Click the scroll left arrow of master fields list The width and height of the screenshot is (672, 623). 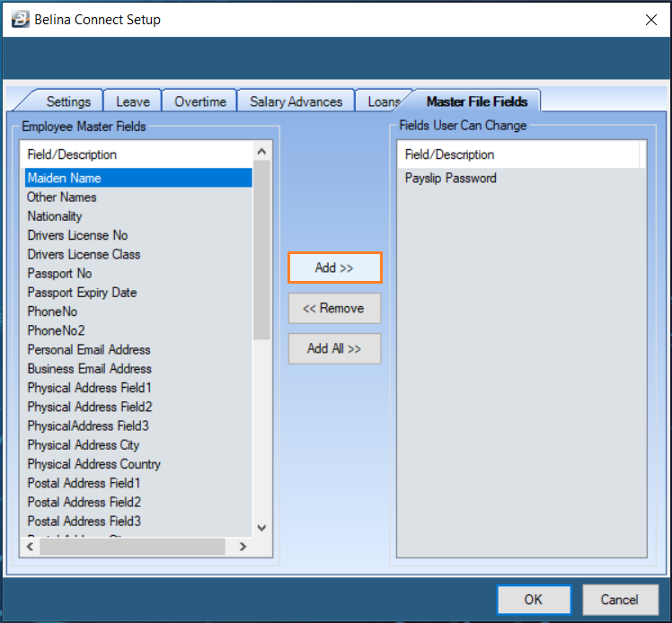tap(30, 547)
